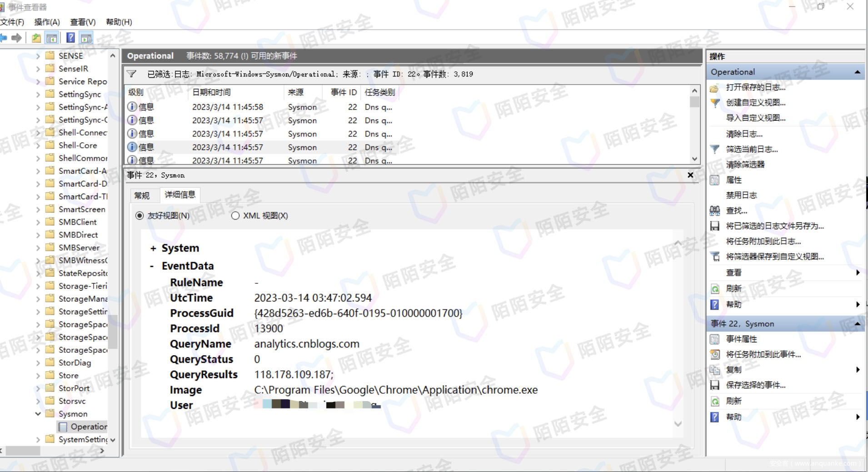Expand the SMBClient folder in tree

(x=38, y=222)
